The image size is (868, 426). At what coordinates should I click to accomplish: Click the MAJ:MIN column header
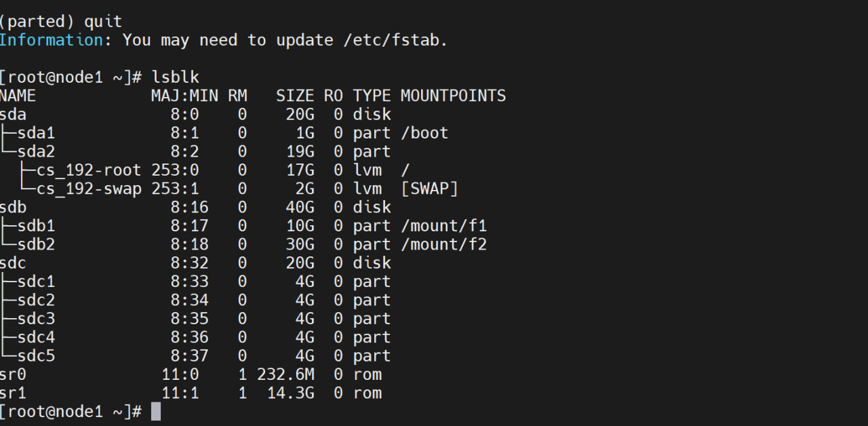point(180,96)
